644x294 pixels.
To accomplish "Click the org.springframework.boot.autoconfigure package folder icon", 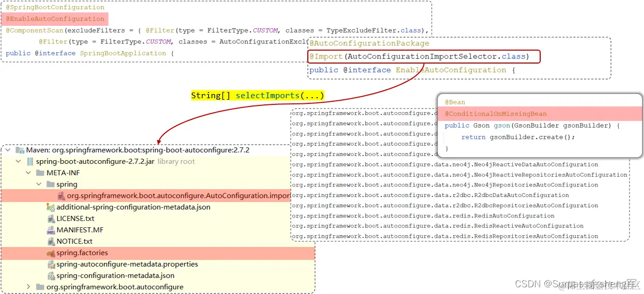I will pos(40,287).
